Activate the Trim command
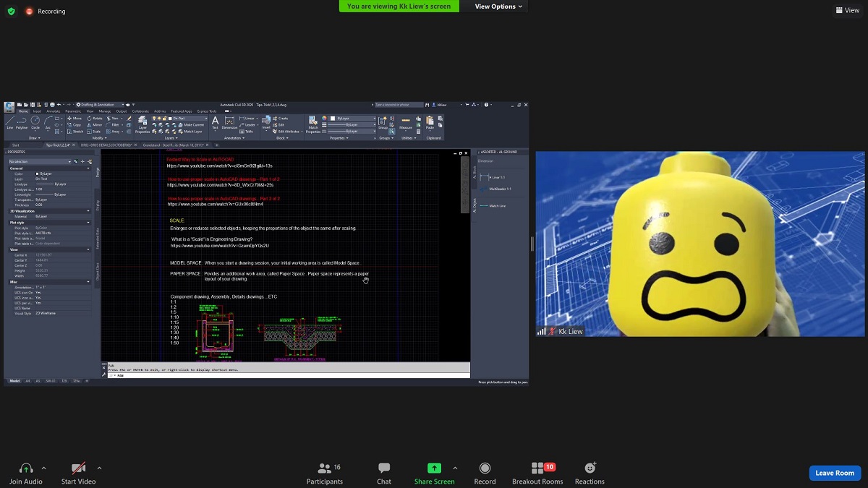Image resolution: width=868 pixels, height=488 pixels. (x=113, y=118)
